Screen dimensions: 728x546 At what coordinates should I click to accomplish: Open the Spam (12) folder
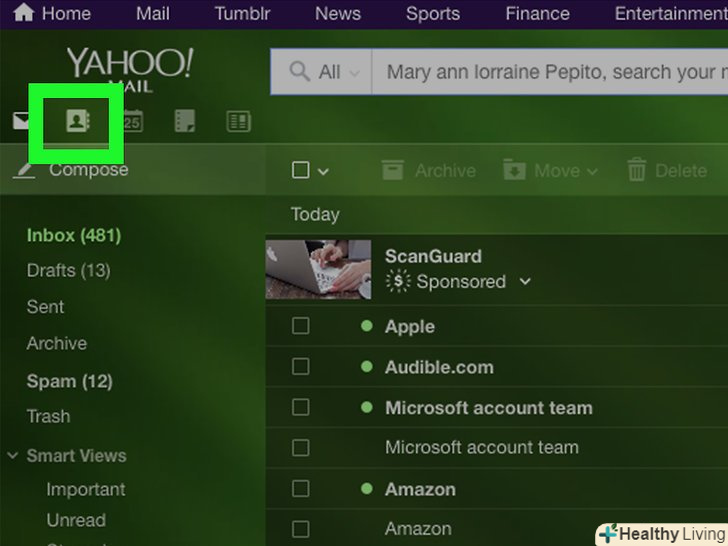[70, 381]
